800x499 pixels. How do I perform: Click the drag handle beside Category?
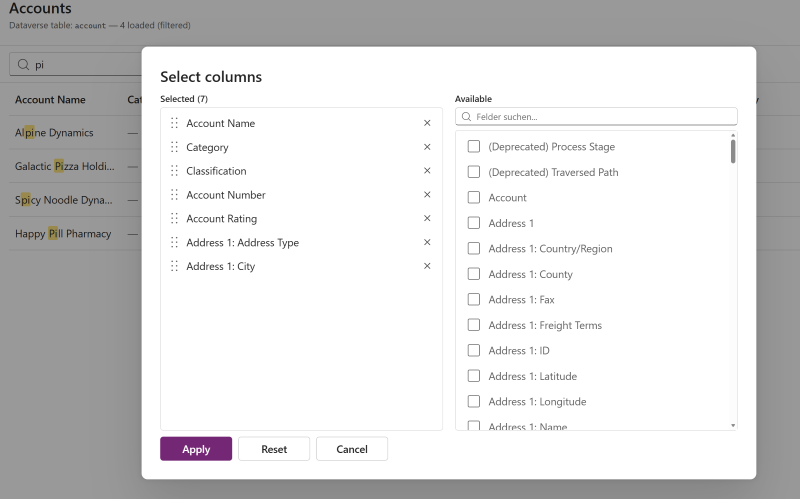(174, 147)
